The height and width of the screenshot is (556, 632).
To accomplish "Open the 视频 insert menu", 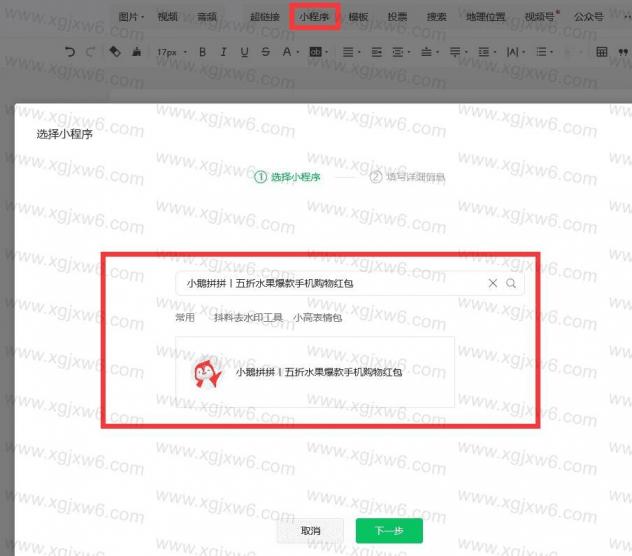I will (168, 17).
